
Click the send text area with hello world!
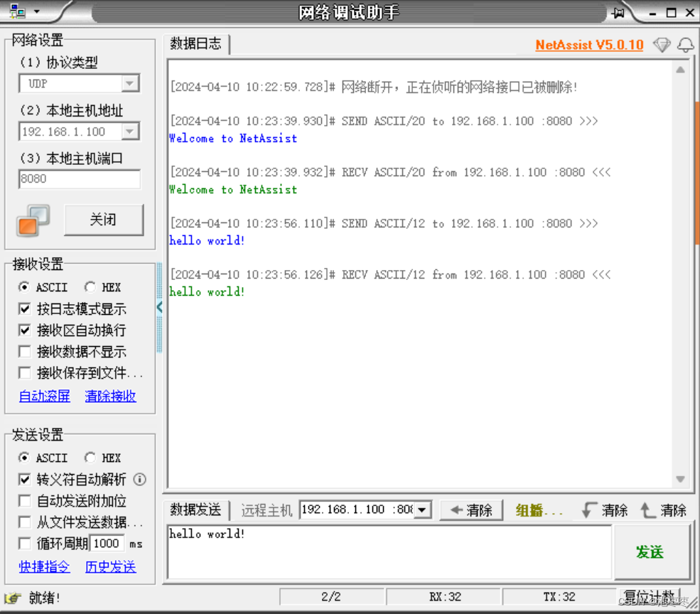(389, 552)
